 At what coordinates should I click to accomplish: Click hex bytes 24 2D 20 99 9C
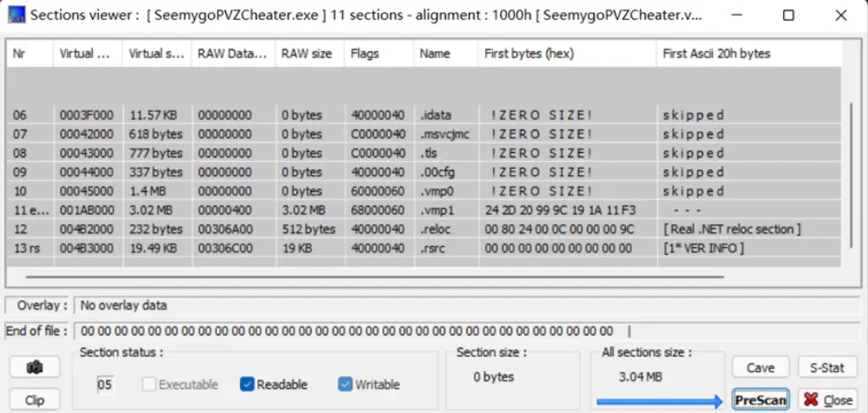(560, 210)
